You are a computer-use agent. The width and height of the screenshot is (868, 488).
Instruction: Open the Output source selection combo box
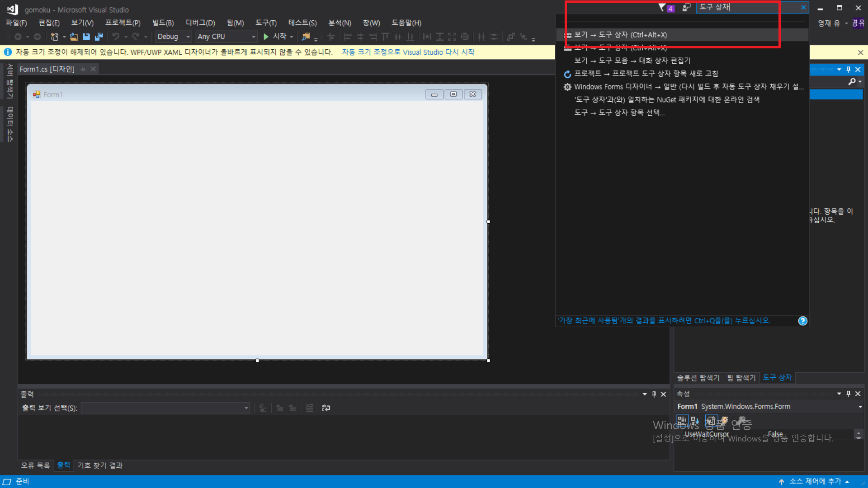pyautogui.click(x=165, y=408)
